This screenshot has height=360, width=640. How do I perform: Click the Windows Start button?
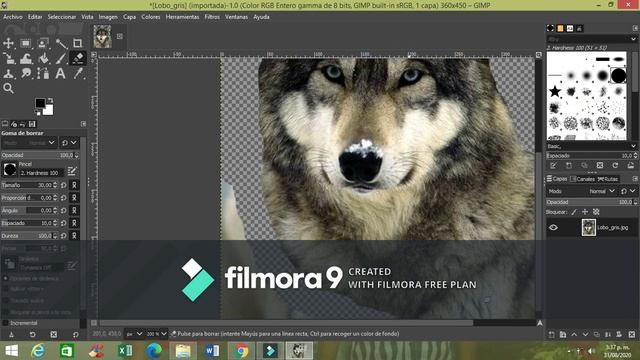[x=11, y=351]
